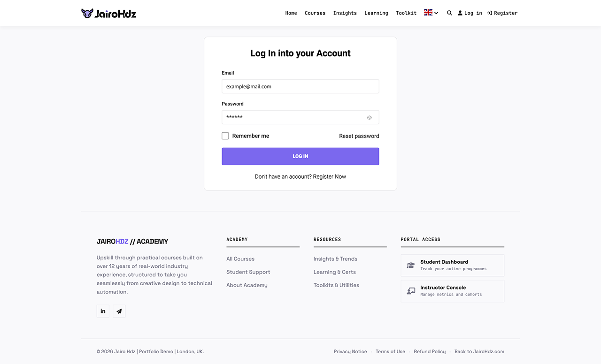Click the JairoHdz bull logo
This screenshot has height=364, width=601.
point(108,13)
